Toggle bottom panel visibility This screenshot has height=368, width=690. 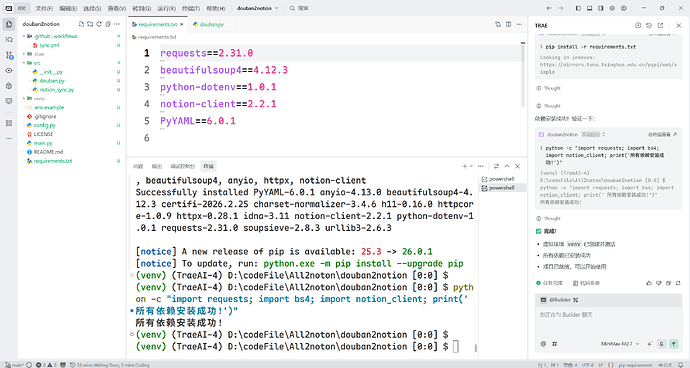[x=589, y=8]
